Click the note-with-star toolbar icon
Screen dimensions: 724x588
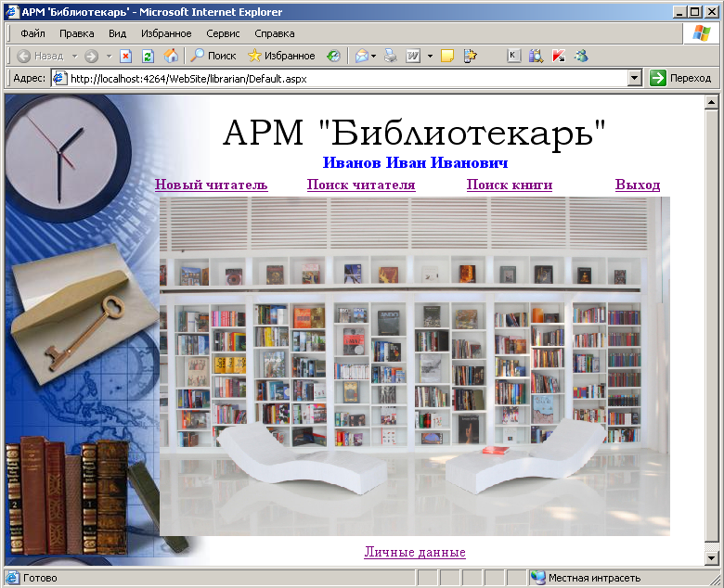pyautogui.click(x=470, y=57)
